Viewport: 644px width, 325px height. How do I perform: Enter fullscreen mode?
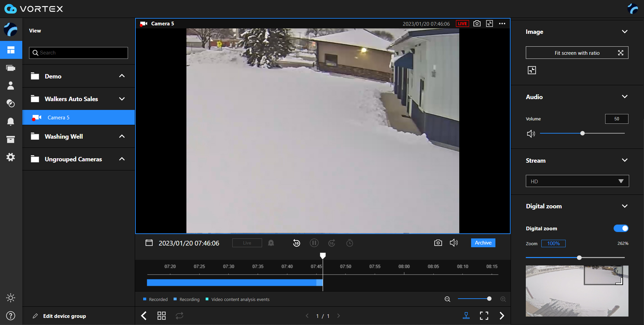click(x=484, y=316)
